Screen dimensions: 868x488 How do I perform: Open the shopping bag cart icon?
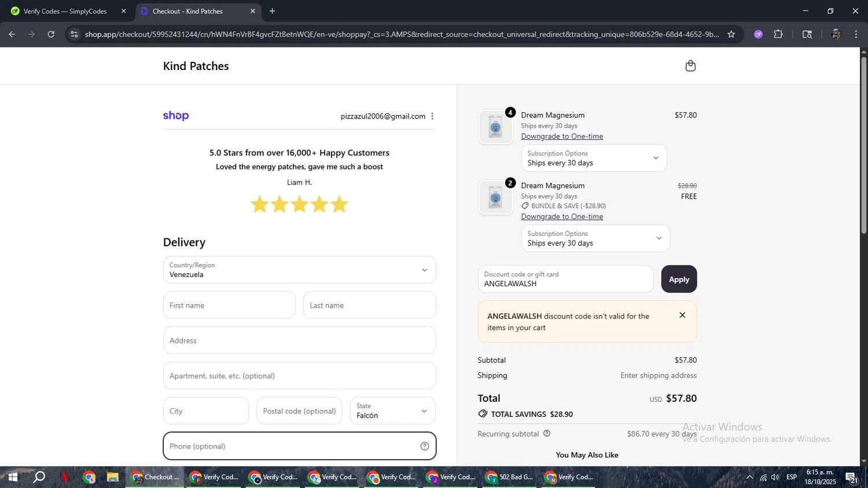pyautogui.click(x=690, y=66)
